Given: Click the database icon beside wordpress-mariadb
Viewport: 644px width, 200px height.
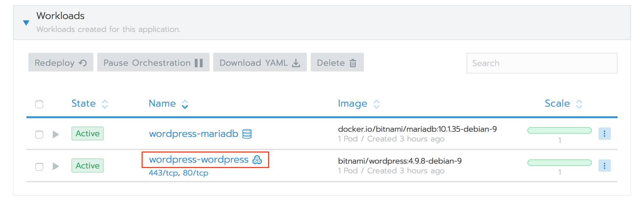Looking at the screenshot, I should point(247,134).
